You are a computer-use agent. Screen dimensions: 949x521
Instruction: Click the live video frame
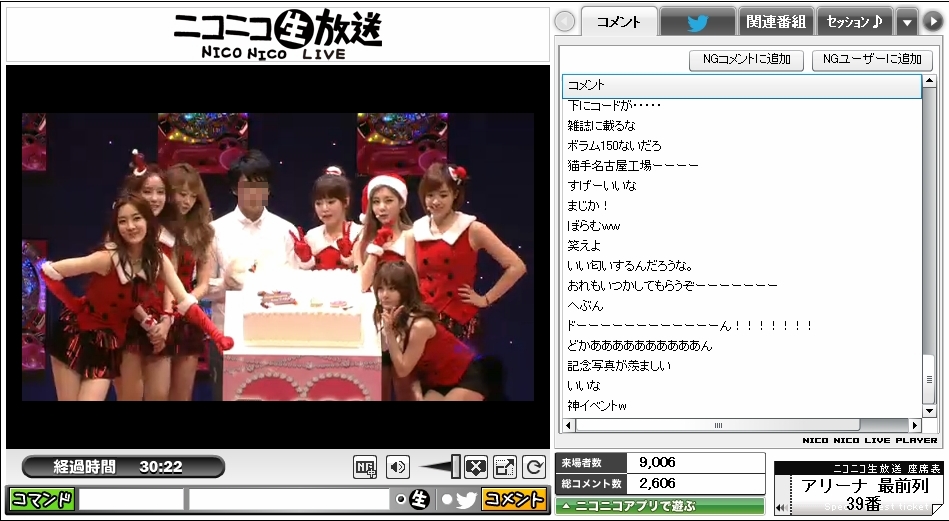point(278,257)
